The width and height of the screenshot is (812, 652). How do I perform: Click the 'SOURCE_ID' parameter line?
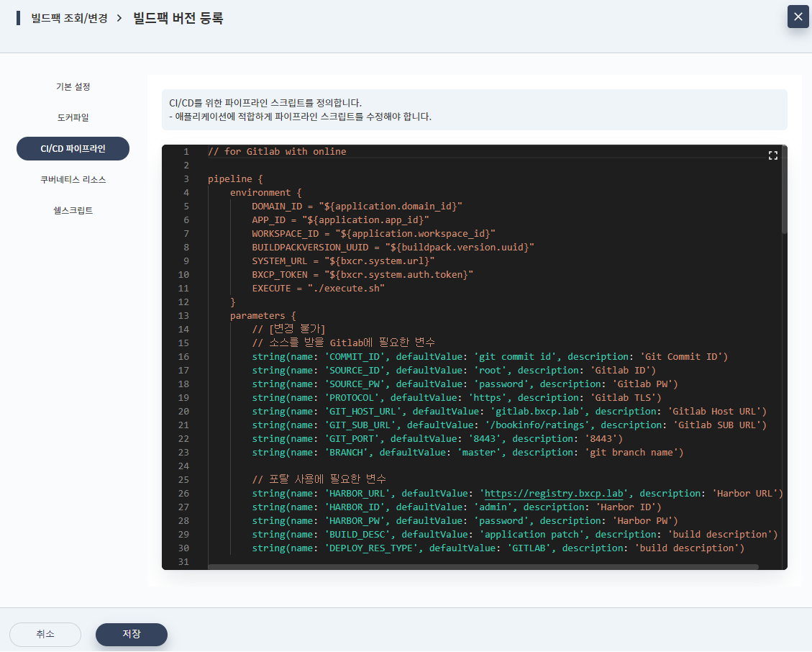(454, 370)
